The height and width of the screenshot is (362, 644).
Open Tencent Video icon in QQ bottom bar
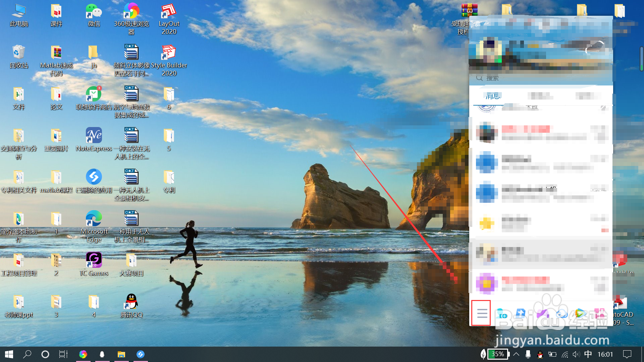[x=580, y=314]
